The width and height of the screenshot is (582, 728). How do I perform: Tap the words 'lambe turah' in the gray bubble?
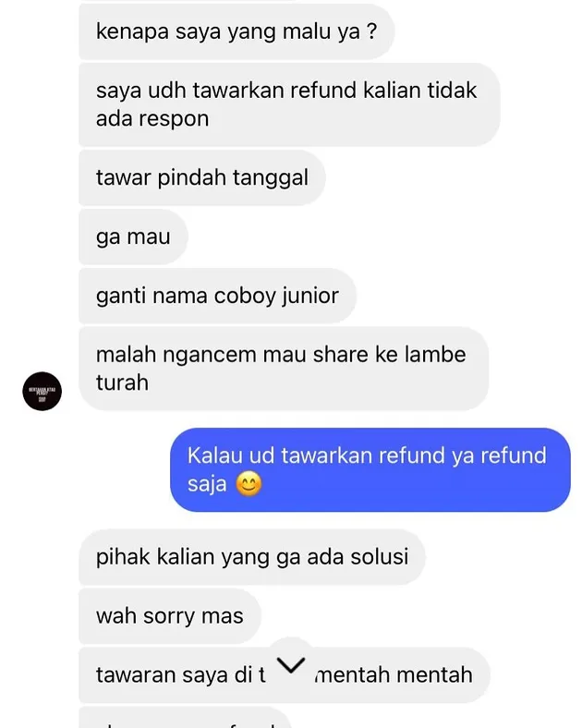(x=281, y=369)
